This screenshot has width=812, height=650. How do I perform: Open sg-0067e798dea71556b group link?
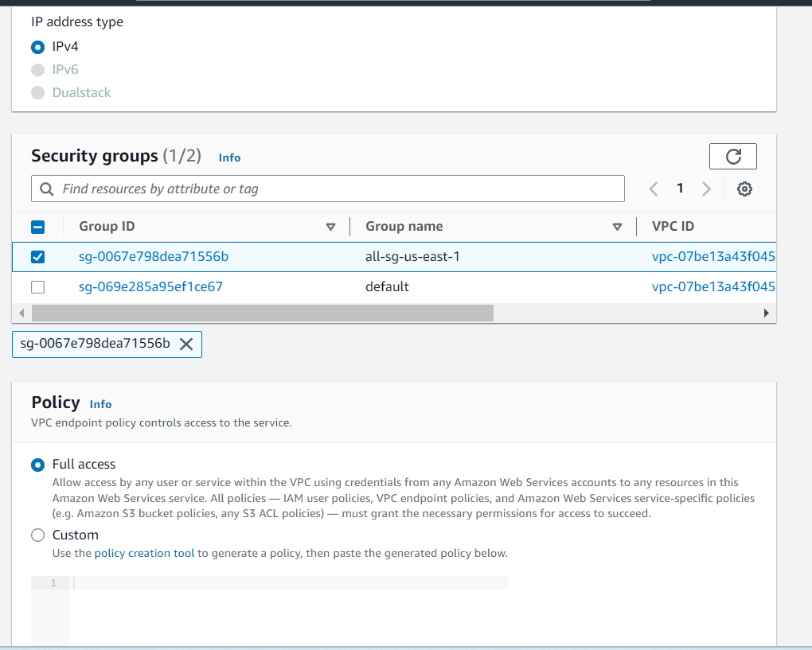pos(154,257)
